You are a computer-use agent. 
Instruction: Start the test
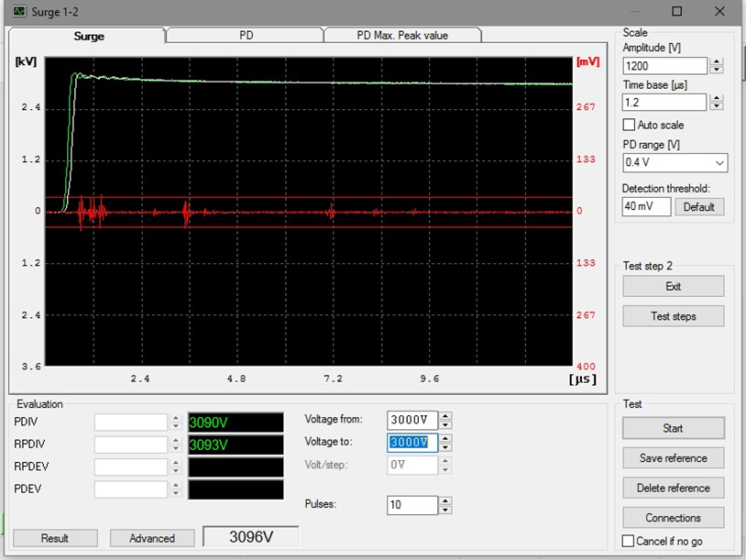coord(674,428)
